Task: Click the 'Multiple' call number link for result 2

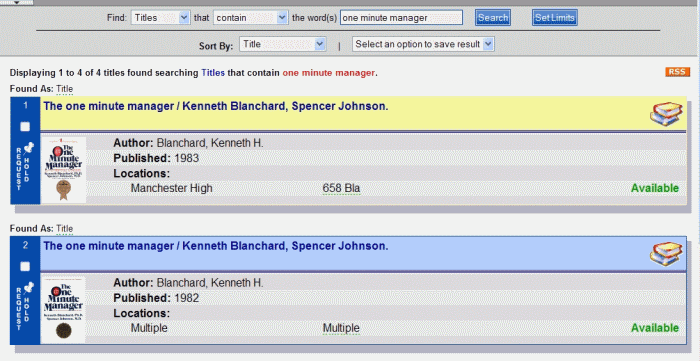Action: point(341,328)
